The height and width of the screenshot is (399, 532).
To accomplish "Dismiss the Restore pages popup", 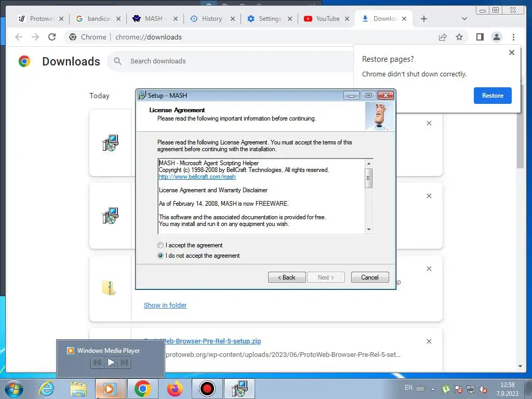I will (x=512, y=52).
